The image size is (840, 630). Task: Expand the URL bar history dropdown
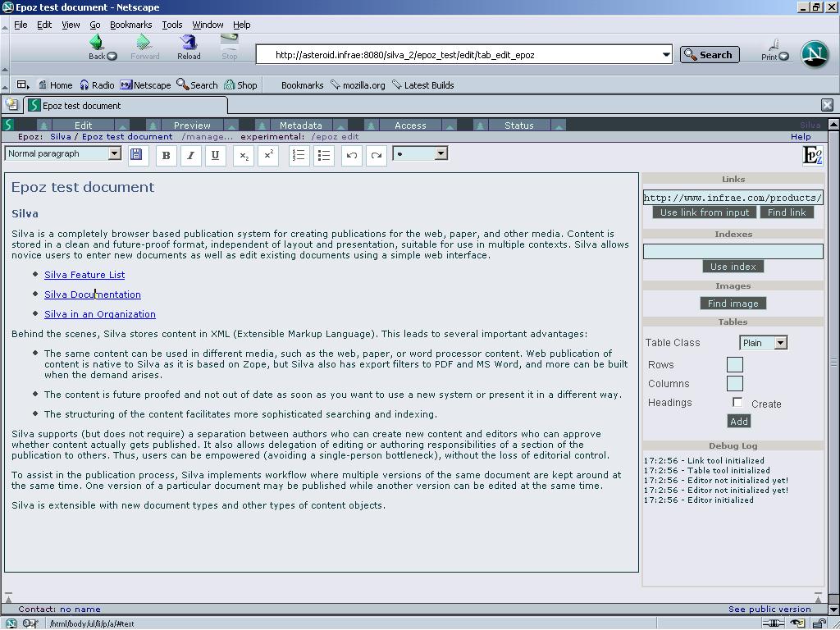[666, 55]
